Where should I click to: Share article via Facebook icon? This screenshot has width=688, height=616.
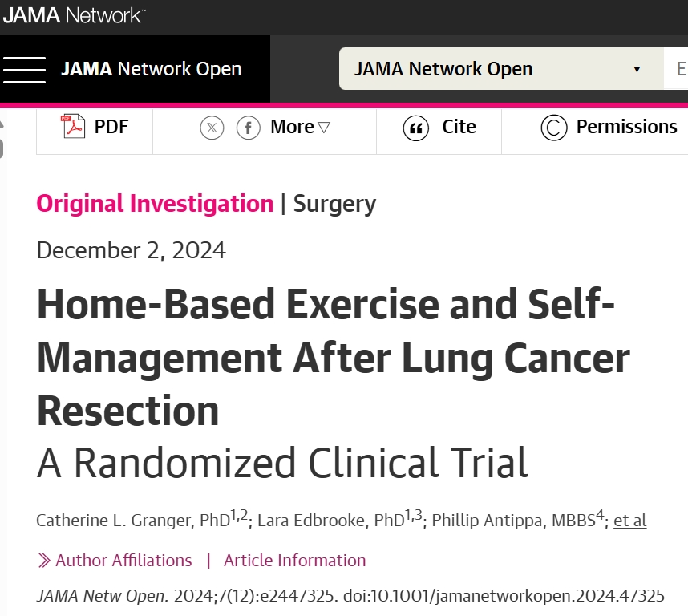pos(249,128)
